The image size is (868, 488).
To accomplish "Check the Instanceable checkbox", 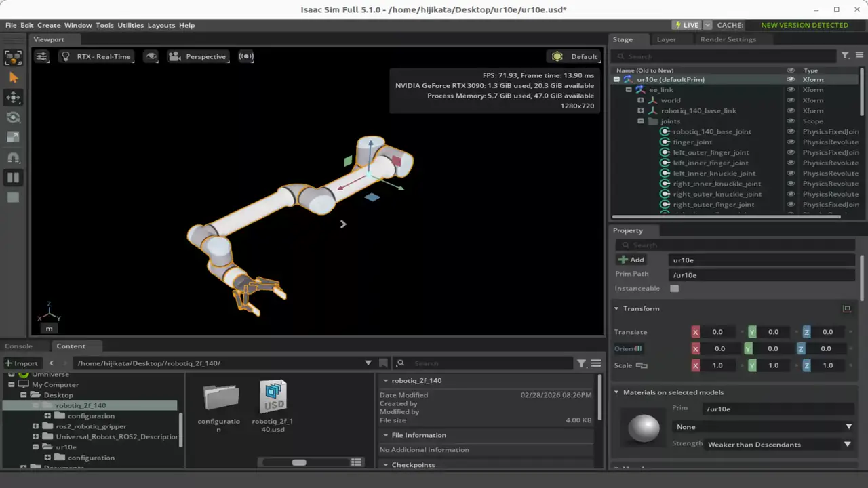I will [x=674, y=289].
